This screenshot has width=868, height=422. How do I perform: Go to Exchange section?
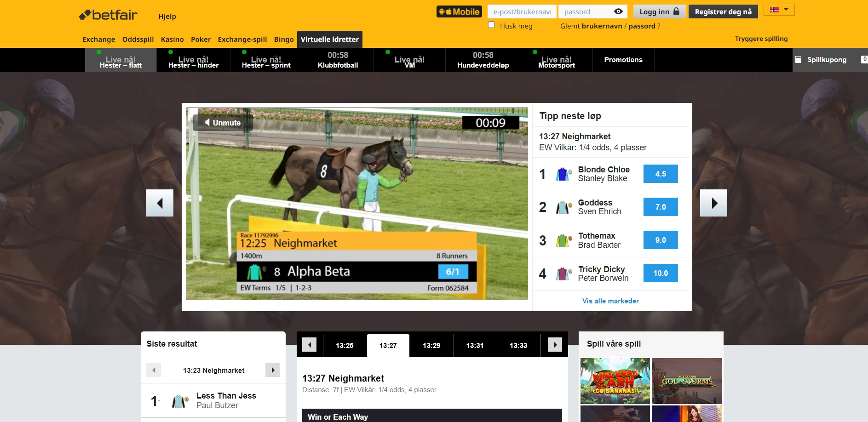click(x=99, y=39)
